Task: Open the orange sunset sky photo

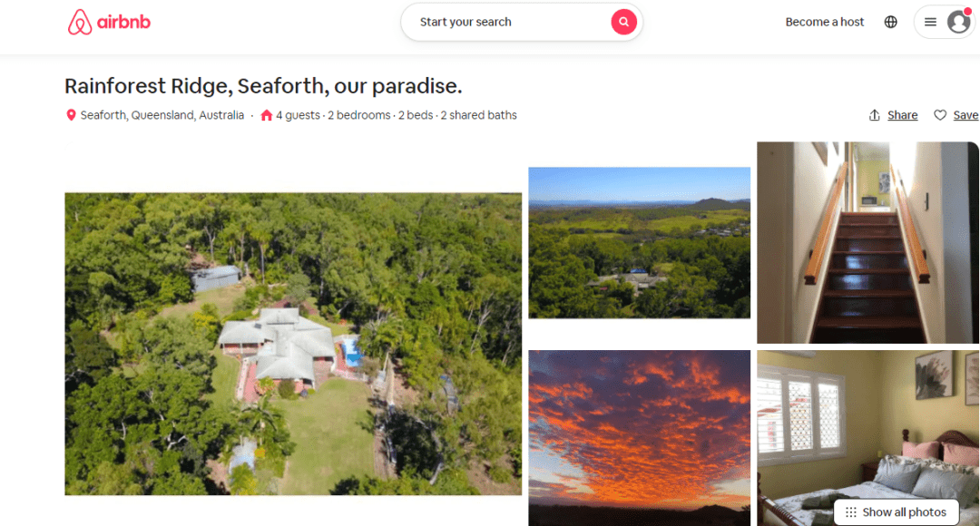Action: [x=640, y=438]
